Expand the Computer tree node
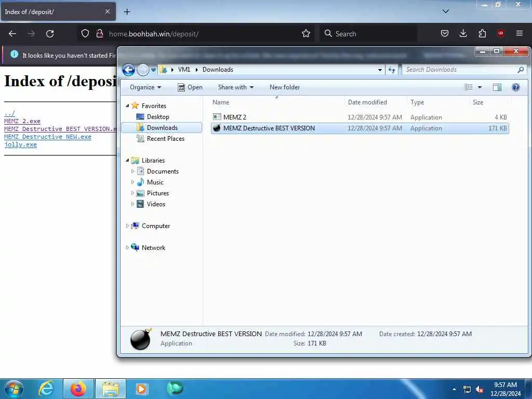This screenshot has width=532, height=399. point(127,225)
